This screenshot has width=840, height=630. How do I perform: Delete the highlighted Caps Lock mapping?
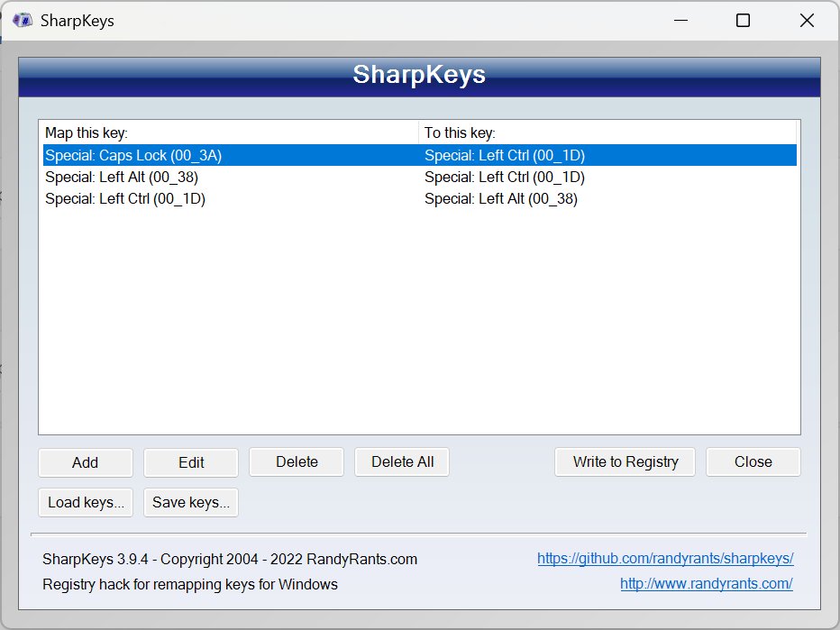click(296, 461)
